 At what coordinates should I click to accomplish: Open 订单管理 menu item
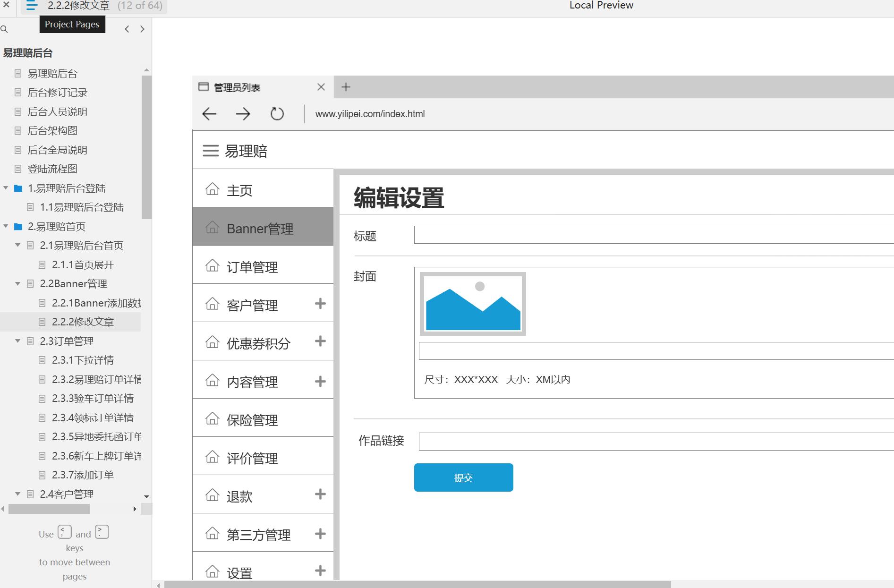click(x=263, y=264)
